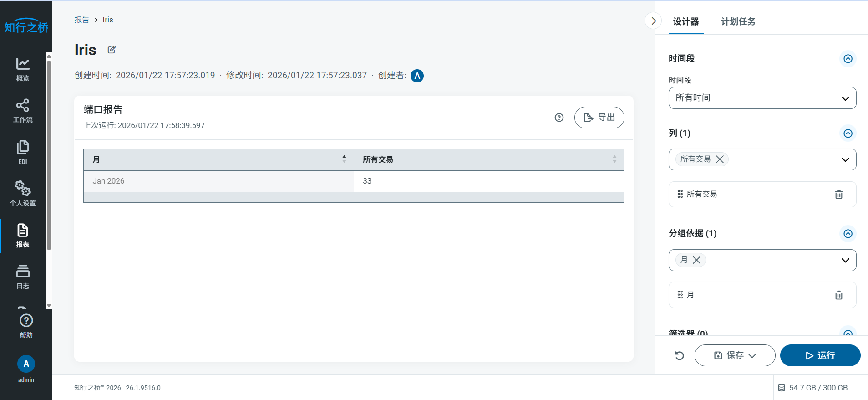The image size is (868, 400).
Task: Go to 工作流 workflow in sidebar
Action: [x=23, y=111]
